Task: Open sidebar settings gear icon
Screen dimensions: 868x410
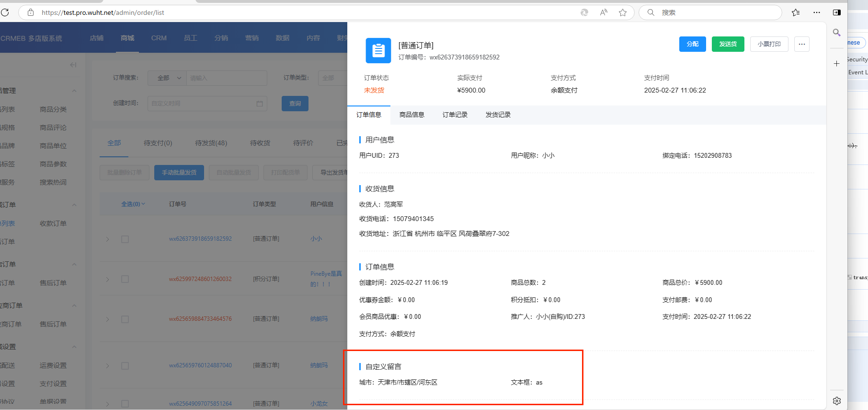Action: tap(837, 401)
